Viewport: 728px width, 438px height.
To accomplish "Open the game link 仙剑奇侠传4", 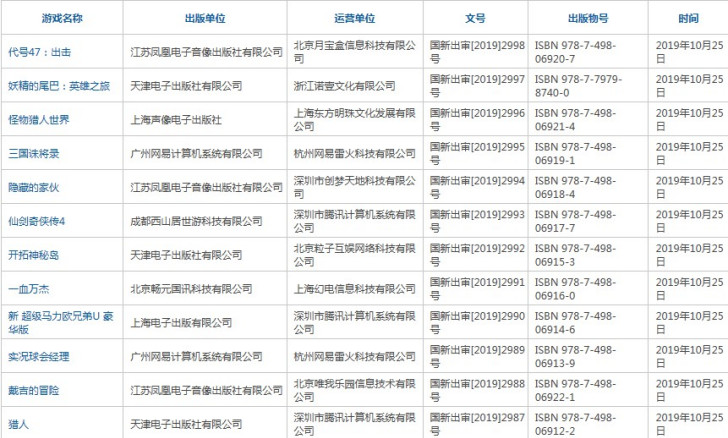I will (x=36, y=222).
